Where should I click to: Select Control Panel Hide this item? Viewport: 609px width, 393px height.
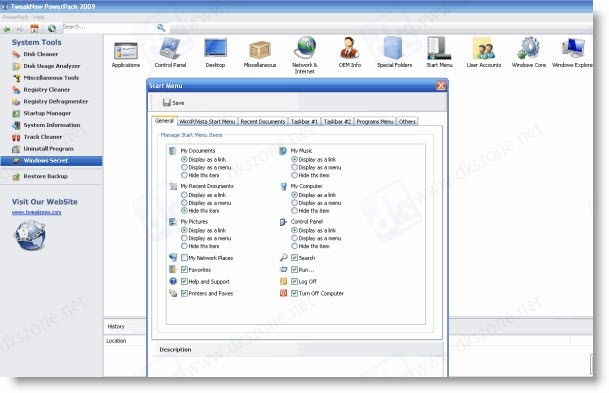point(294,246)
